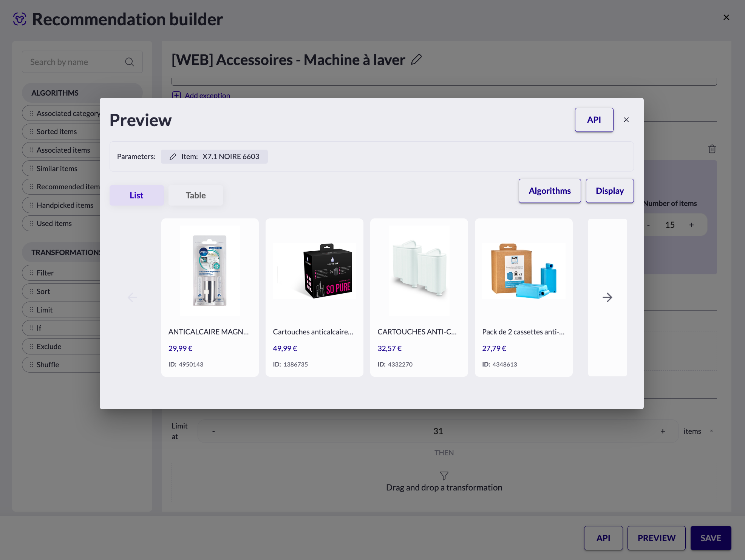The image size is (745, 560).
Task: Select the ANTICALCAIRE MAGN... product image
Action: pyautogui.click(x=210, y=271)
